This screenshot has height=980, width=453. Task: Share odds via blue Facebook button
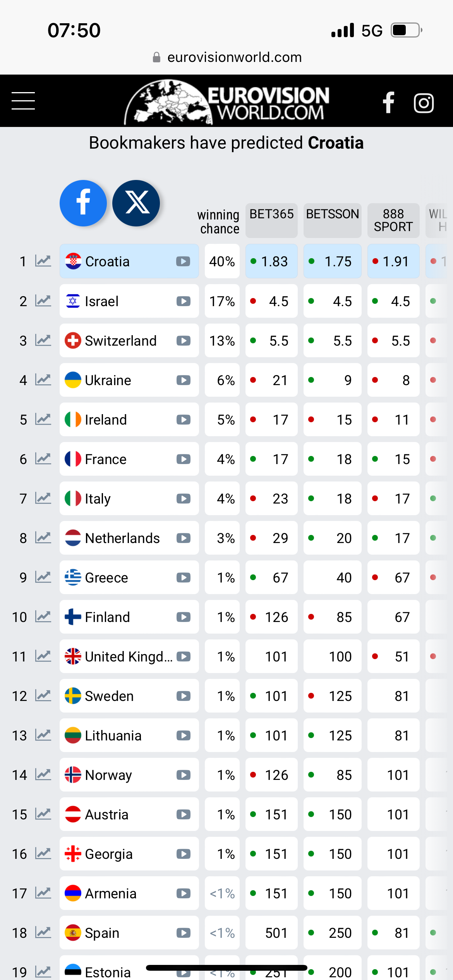point(83,203)
